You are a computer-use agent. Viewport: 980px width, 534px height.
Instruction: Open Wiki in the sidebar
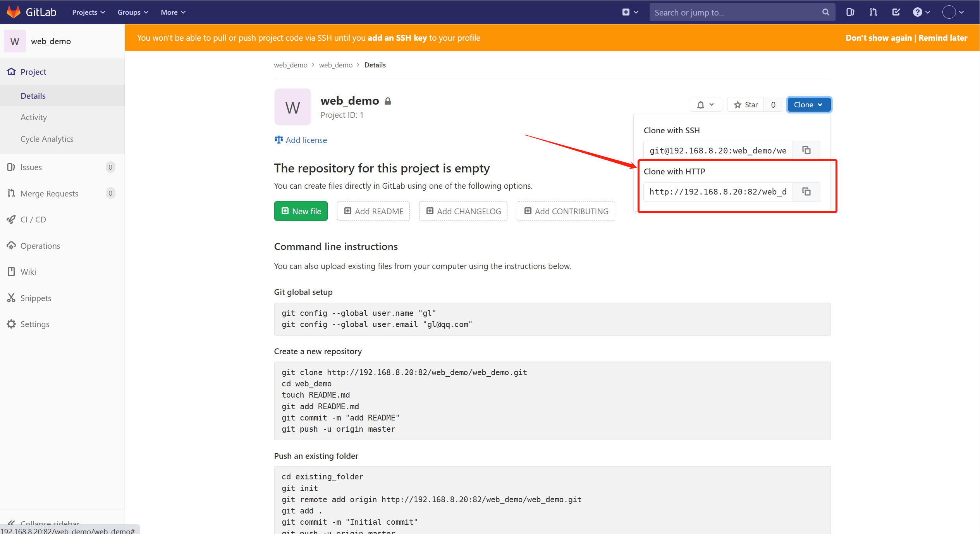(62, 272)
